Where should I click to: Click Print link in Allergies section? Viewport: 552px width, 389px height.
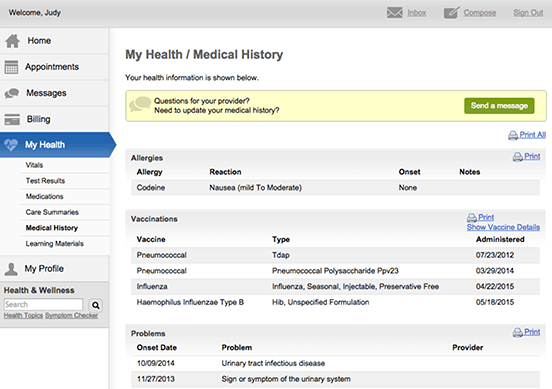(x=532, y=156)
